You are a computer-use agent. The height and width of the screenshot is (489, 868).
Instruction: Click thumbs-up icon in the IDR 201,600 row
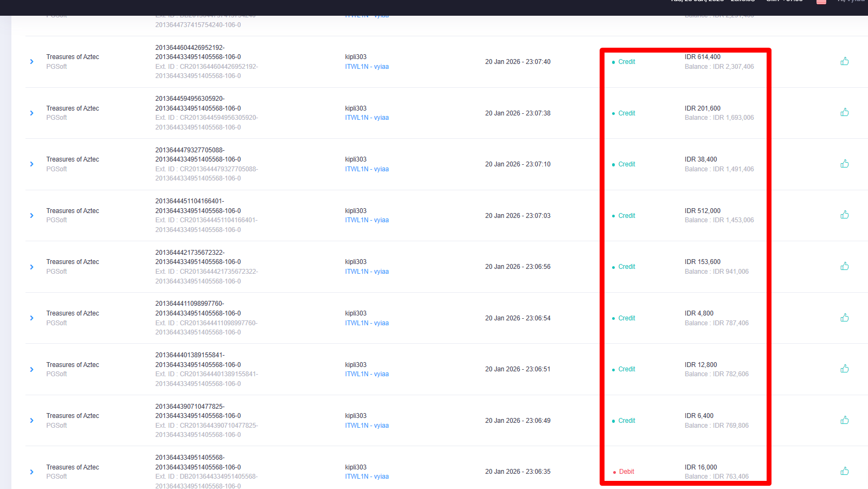(x=845, y=112)
